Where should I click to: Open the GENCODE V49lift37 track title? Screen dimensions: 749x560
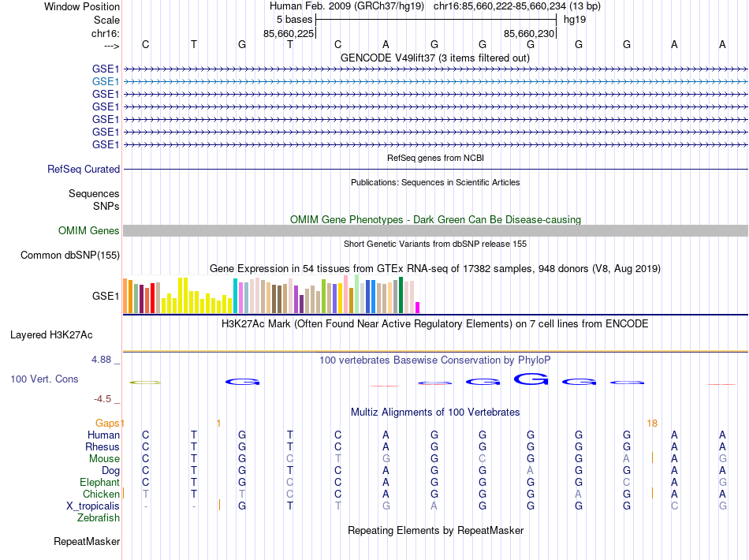coord(435,58)
